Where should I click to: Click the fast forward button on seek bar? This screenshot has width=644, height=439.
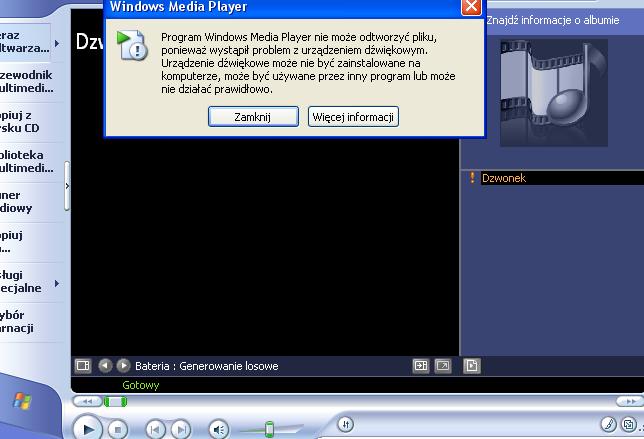coord(630,401)
